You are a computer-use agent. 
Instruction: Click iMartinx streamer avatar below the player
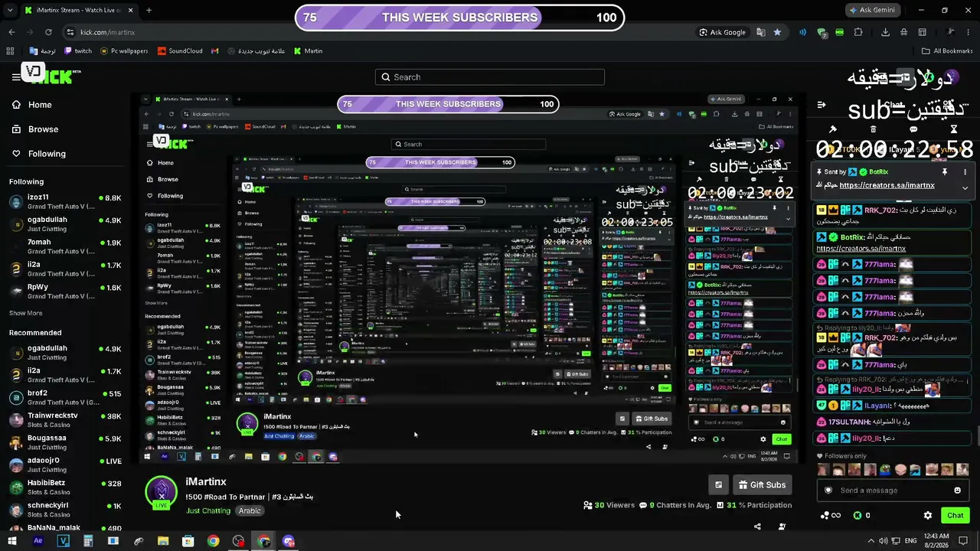click(x=162, y=492)
